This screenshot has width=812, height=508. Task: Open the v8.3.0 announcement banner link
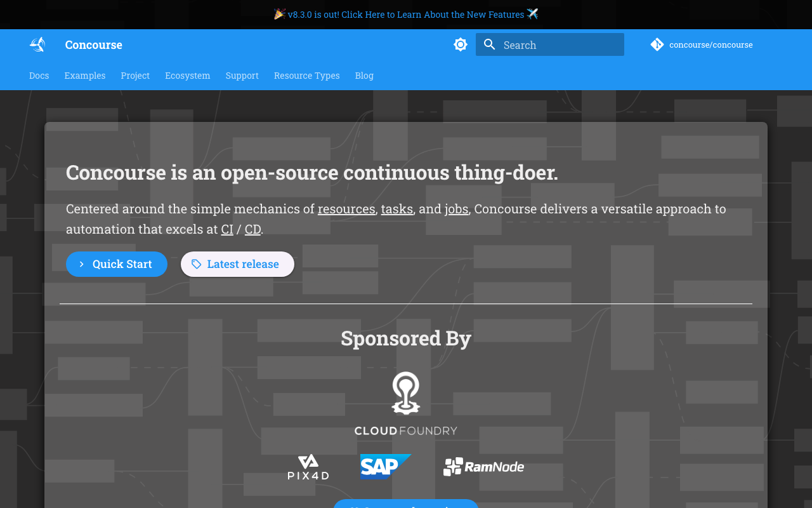[x=406, y=14]
